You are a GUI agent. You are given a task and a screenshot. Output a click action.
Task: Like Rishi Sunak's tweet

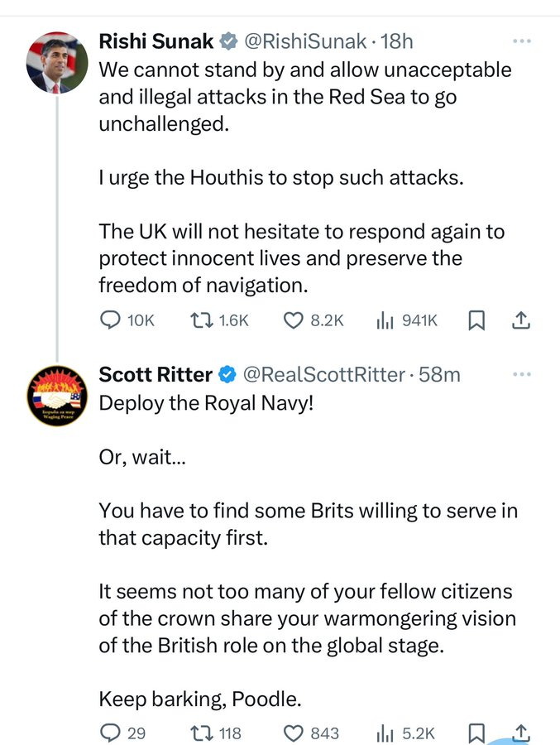point(293,320)
